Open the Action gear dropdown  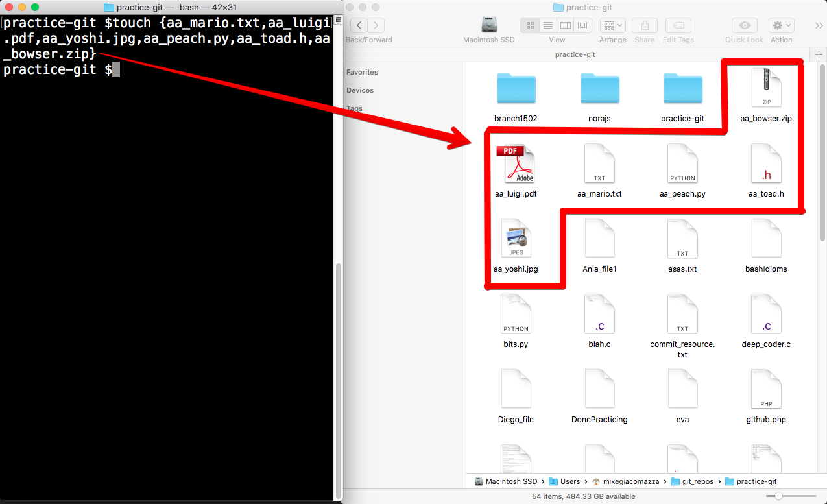click(x=781, y=25)
